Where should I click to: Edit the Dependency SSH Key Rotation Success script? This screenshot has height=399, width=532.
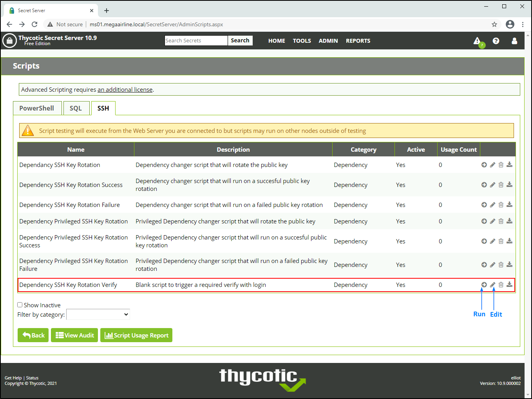tap(492, 185)
